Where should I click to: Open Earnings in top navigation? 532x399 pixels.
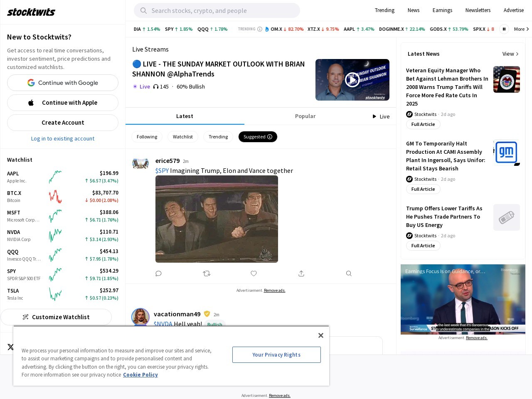tap(442, 10)
